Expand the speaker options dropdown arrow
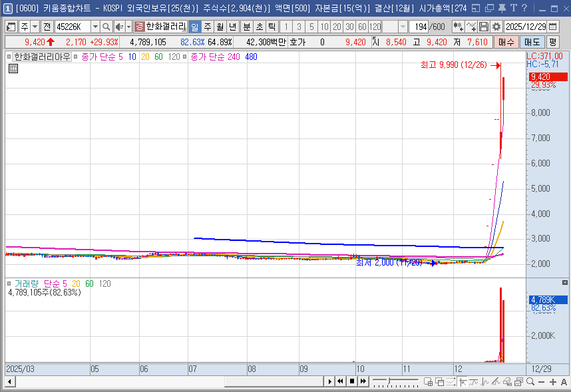 point(128,27)
